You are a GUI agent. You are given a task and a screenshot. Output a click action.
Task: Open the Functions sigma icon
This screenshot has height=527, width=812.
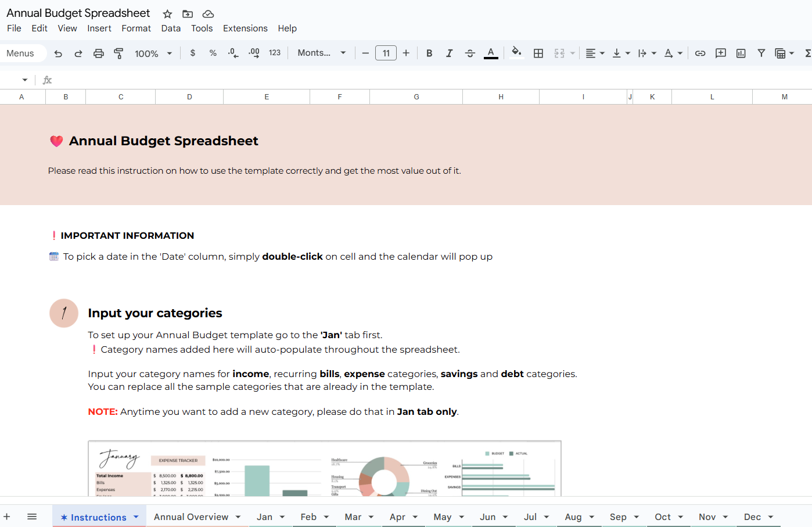807,53
